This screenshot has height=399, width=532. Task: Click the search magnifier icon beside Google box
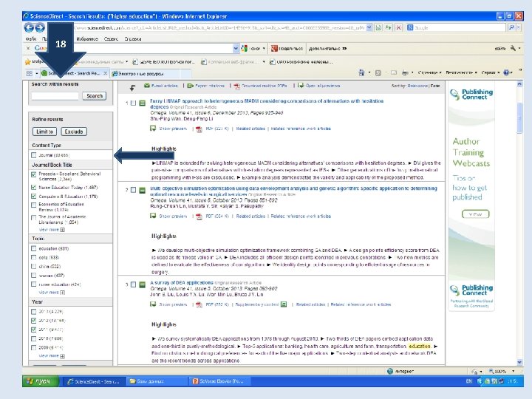click(511, 28)
